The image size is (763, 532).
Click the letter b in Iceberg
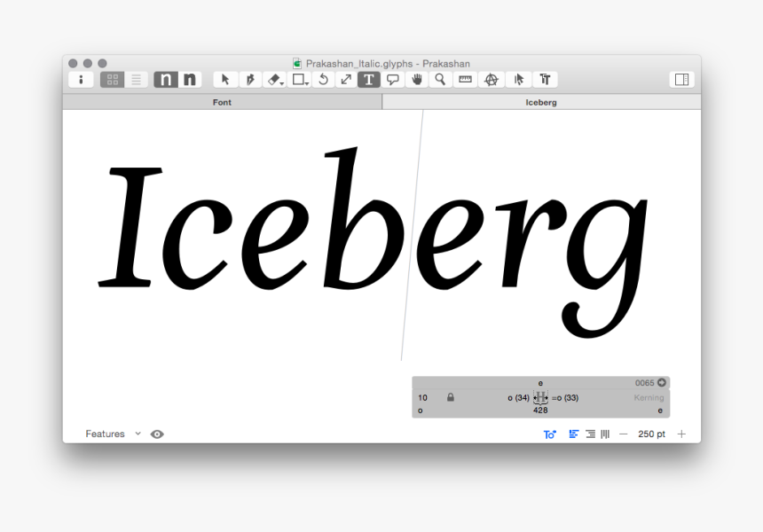tap(363, 219)
